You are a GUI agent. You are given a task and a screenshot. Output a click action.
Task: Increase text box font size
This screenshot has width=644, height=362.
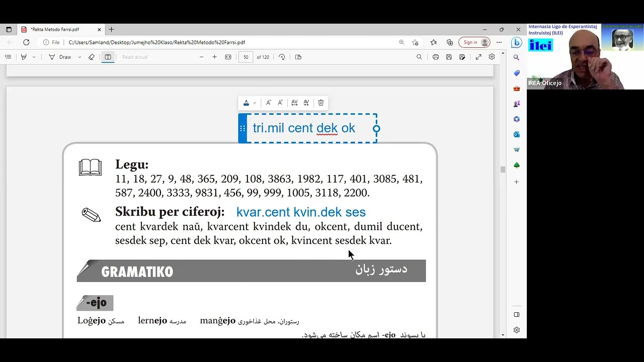point(268,103)
